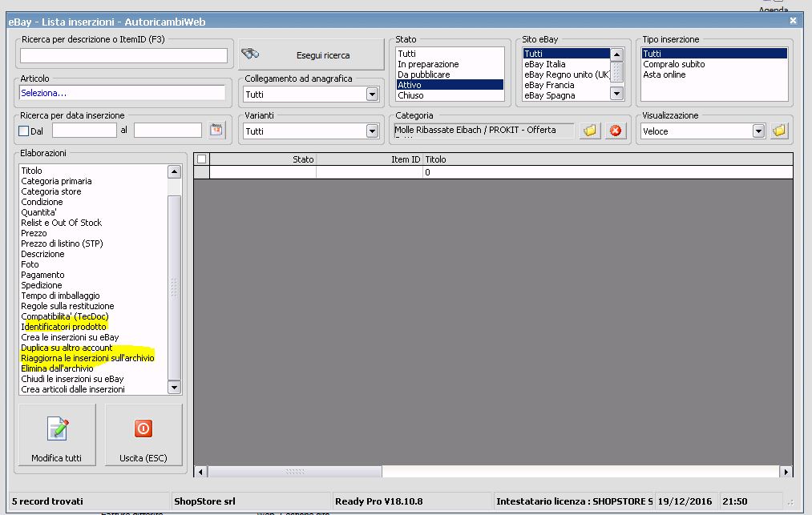
Task: Select Tutti in the Stato list
Action: [450, 54]
